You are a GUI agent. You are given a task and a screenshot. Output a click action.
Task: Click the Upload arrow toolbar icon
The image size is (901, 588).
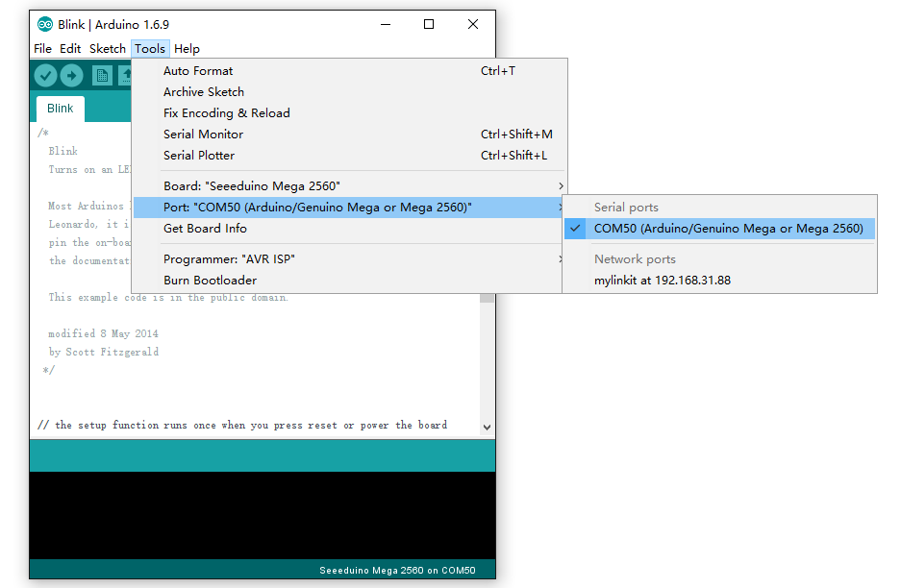72,75
